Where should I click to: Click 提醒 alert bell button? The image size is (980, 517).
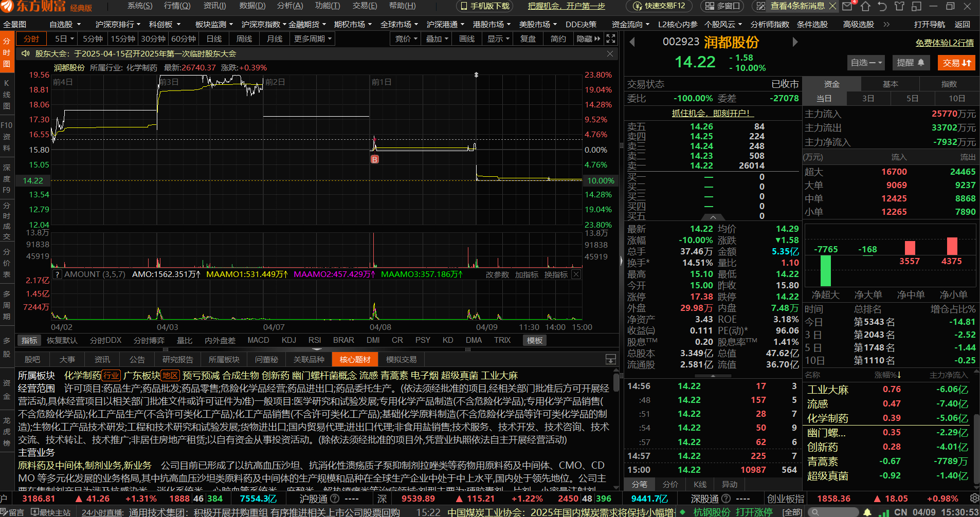click(x=911, y=63)
